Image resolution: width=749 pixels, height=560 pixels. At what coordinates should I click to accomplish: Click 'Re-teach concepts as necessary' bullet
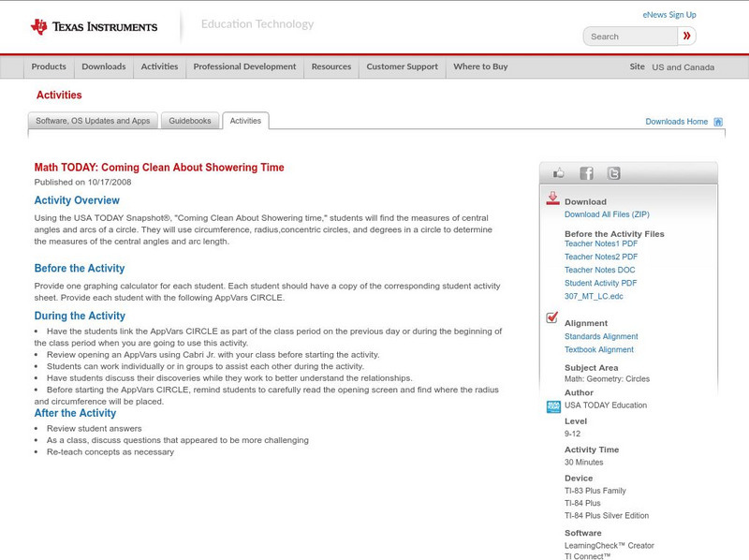coord(110,452)
